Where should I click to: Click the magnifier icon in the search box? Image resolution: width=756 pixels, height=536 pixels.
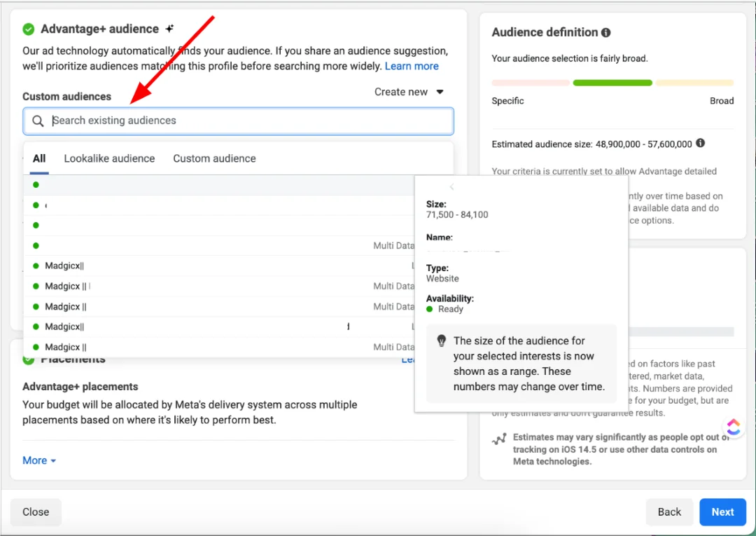38,121
